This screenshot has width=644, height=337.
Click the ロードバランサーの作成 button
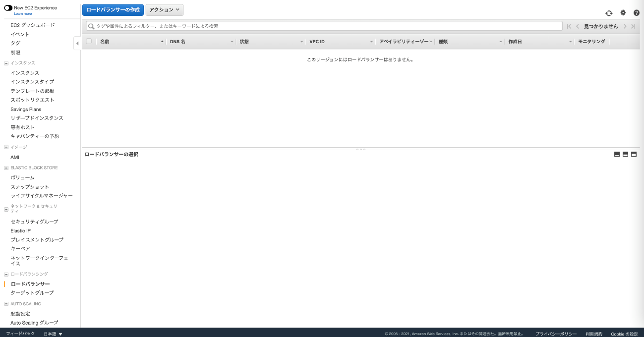point(113,10)
